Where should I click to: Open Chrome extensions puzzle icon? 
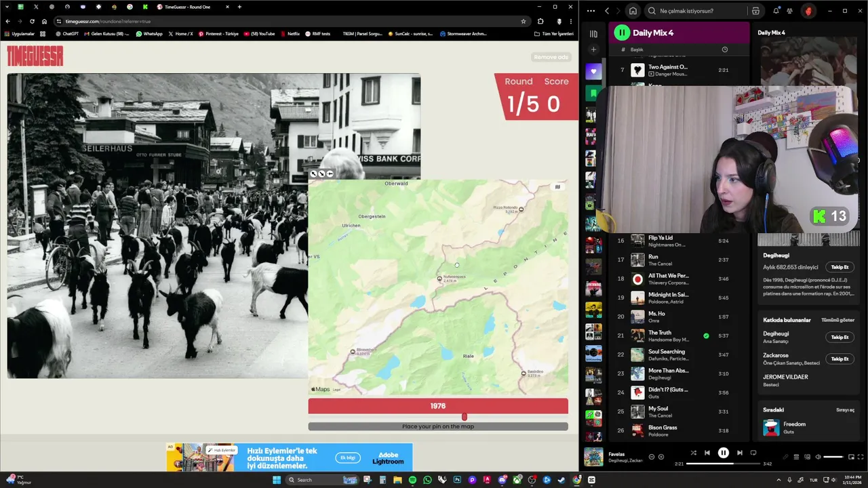pyautogui.click(x=540, y=21)
